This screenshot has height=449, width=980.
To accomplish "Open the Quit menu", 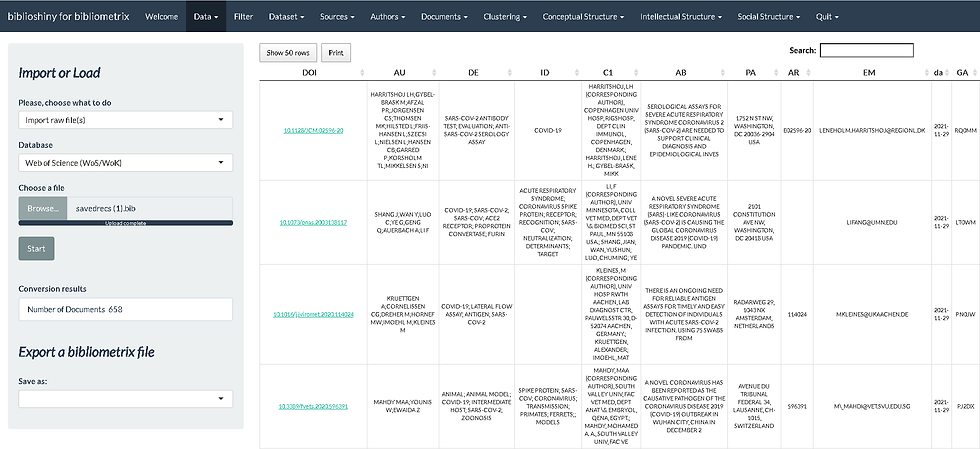I will 827,17.
